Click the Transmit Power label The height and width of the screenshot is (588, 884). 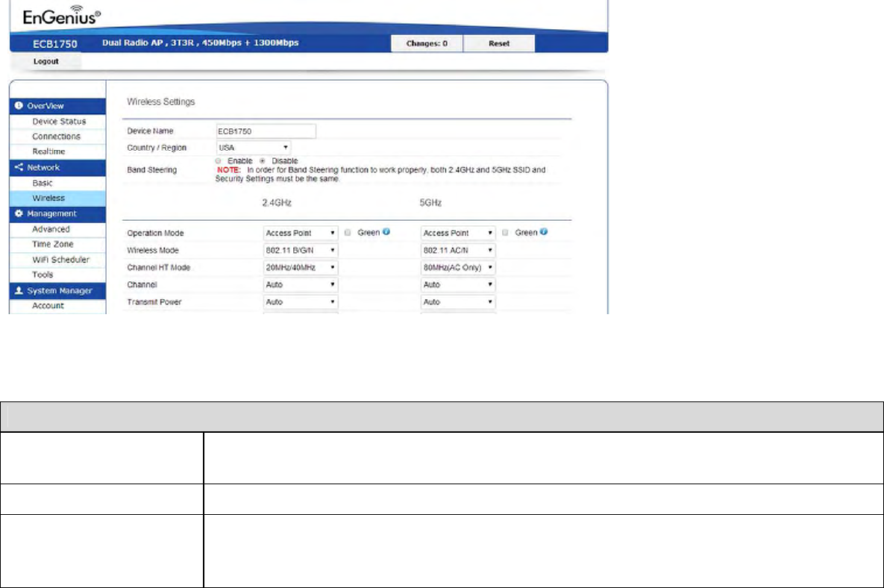click(x=154, y=302)
